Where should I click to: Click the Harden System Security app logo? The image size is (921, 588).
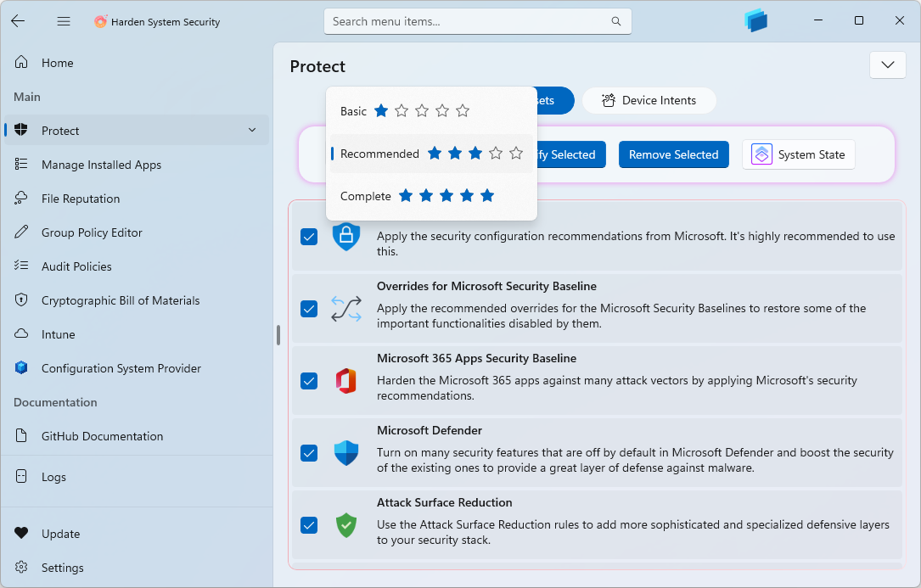click(100, 22)
